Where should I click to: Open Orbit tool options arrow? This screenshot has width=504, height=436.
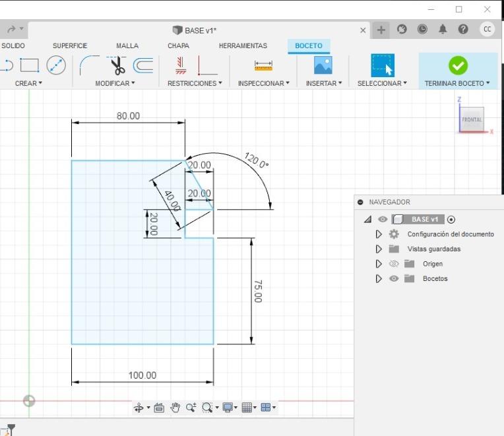click(x=148, y=408)
